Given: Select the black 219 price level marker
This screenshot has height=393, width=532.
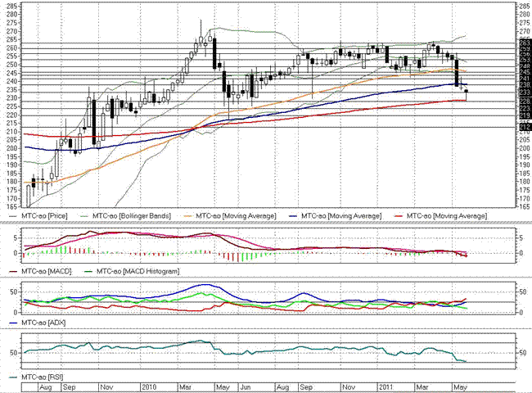Looking at the screenshot, I should pyautogui.click(x=525, y=115).
